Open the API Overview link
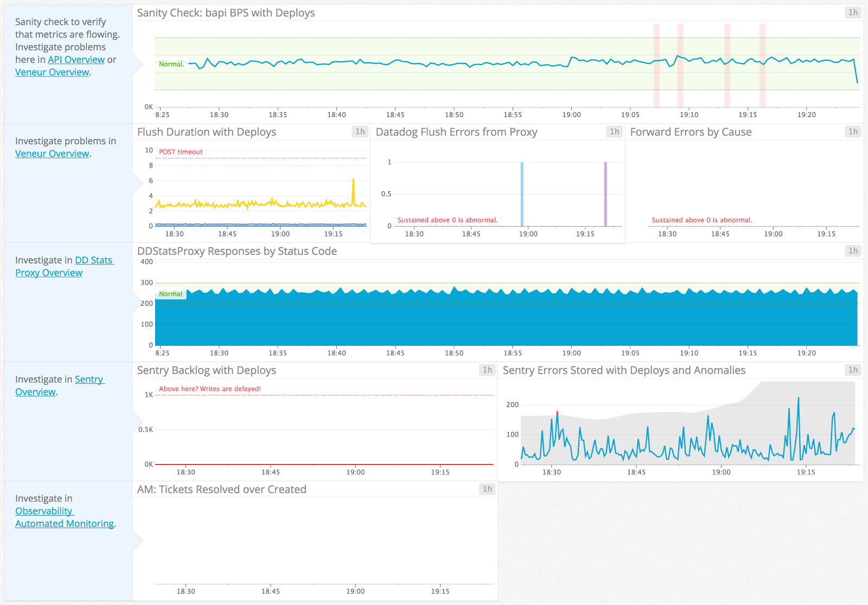Image resolution: width=868 pixels, height=605 pixels. tap(76, 60)
